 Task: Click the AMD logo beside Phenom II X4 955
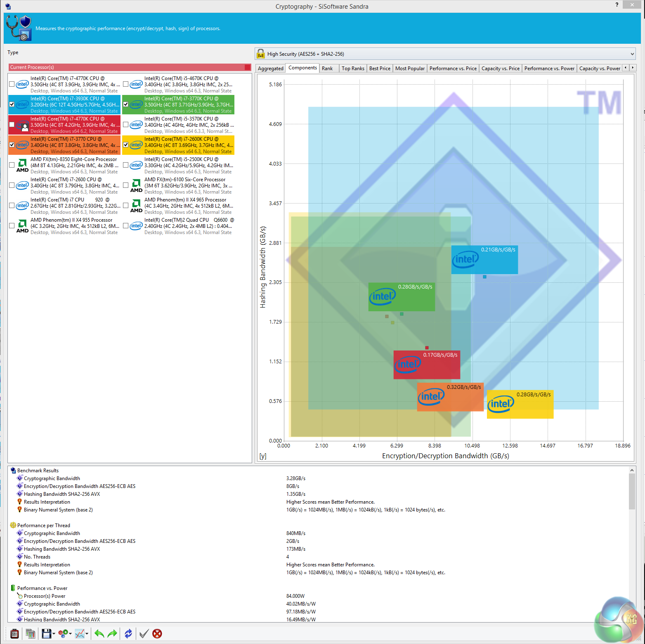pos(22,226)
